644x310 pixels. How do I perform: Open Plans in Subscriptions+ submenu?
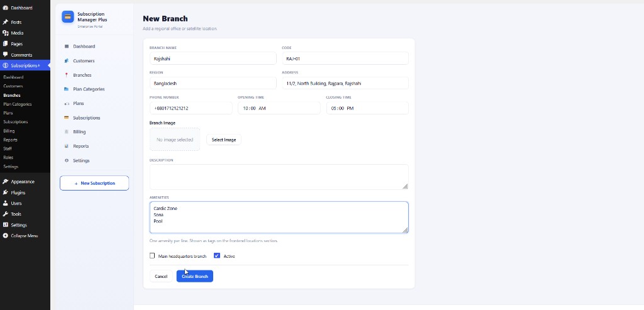click(8, 113)
